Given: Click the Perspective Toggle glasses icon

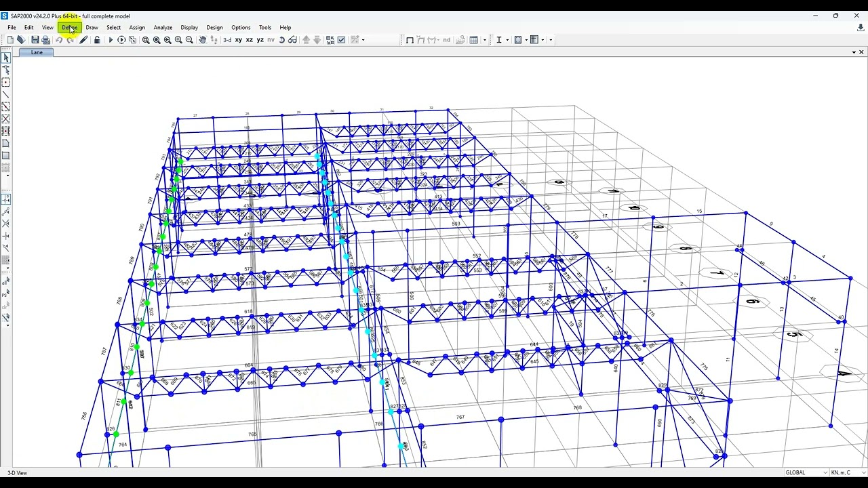Looking at the screenshot, I should 292,40.
